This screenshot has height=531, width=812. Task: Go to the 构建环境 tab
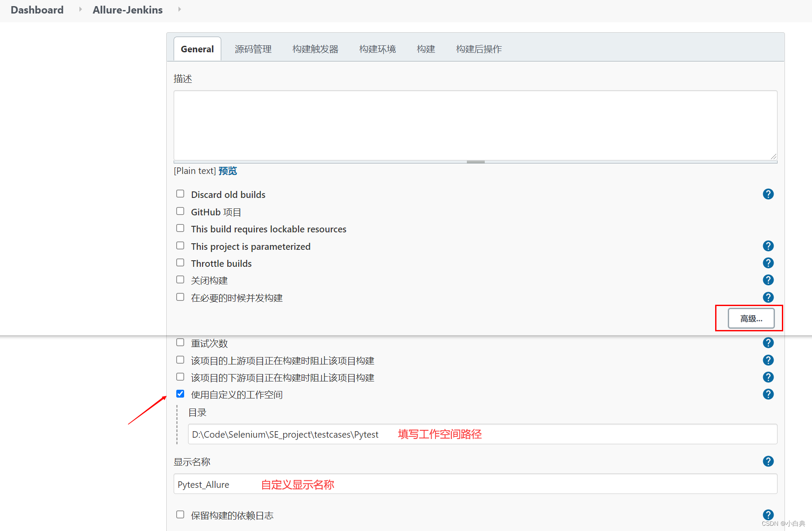(377, 49)
